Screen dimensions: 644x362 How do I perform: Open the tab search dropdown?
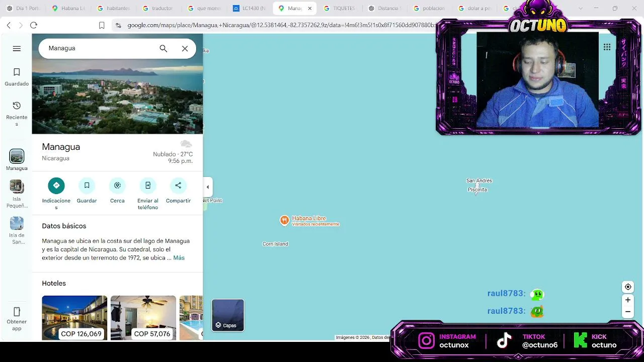581,9
